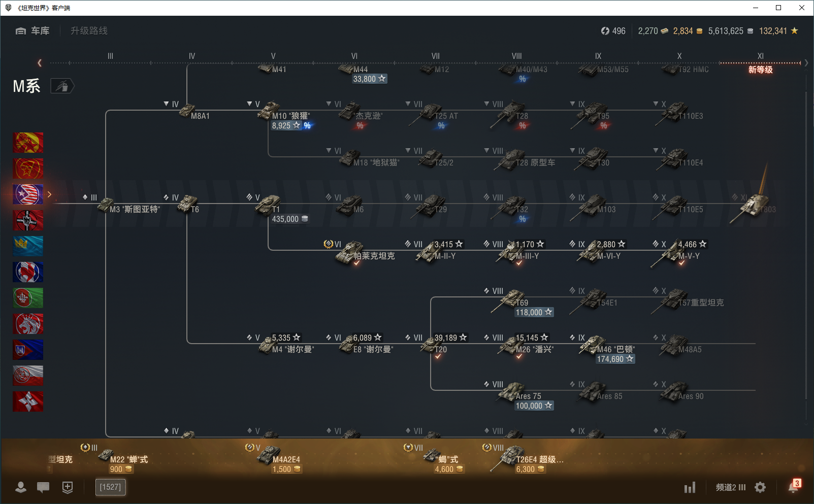Open the bar chart statistics icon
The image size is (814, 504).
689,488
